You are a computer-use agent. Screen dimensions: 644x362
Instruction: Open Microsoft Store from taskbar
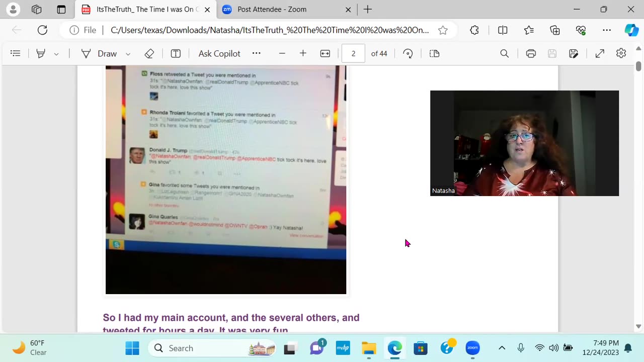(421, 348)
